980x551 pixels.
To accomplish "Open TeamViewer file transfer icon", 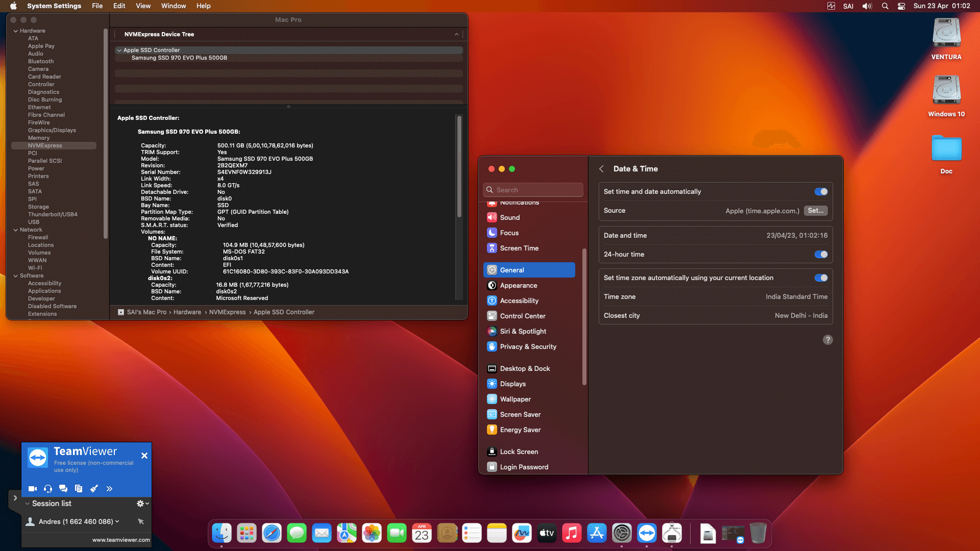I will point(79,488).
